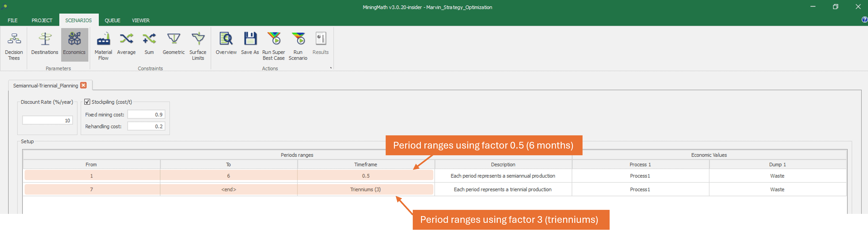Expand the Actions group launcher arrow
The width and height of the screenshot is (868, 232).
[331, 68]
